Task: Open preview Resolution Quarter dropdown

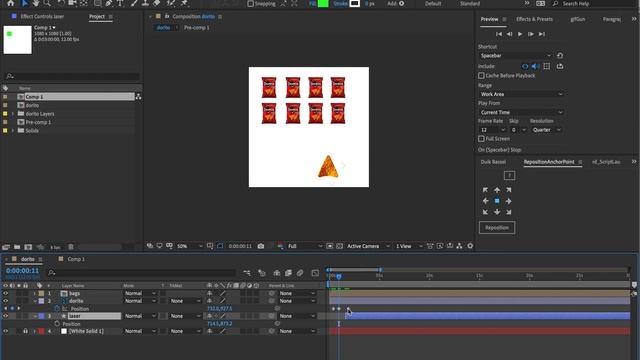Action: point(547,130)
